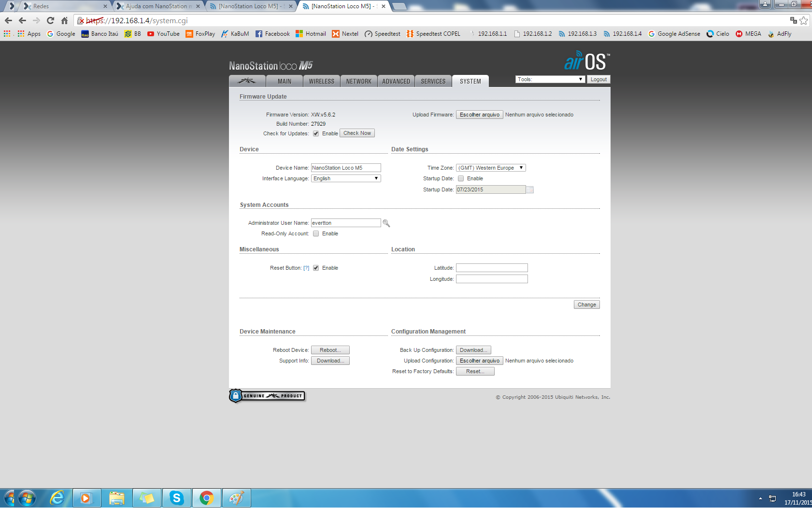Open the 192.168.1.3 bookmark

[x=577, y=34]
